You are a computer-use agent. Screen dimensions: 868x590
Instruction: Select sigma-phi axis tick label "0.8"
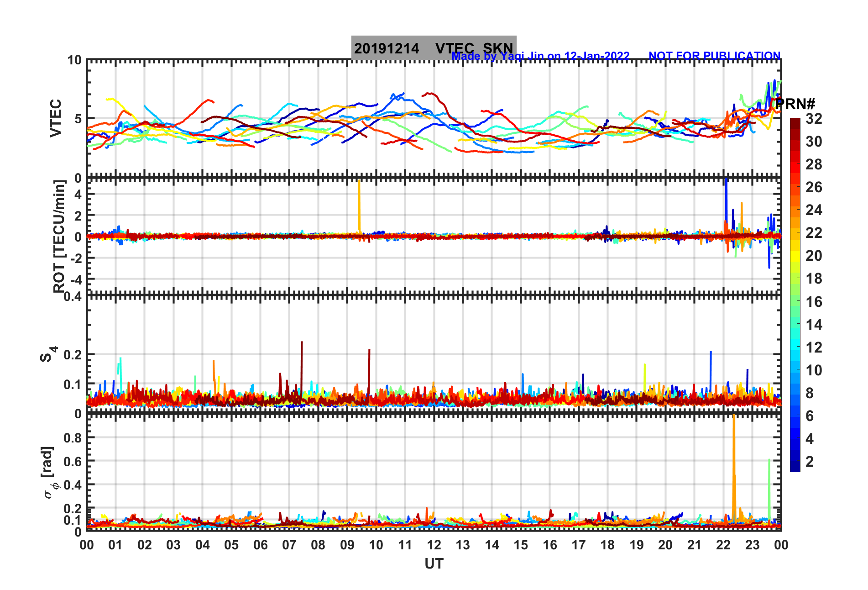(x=72, y=438)
